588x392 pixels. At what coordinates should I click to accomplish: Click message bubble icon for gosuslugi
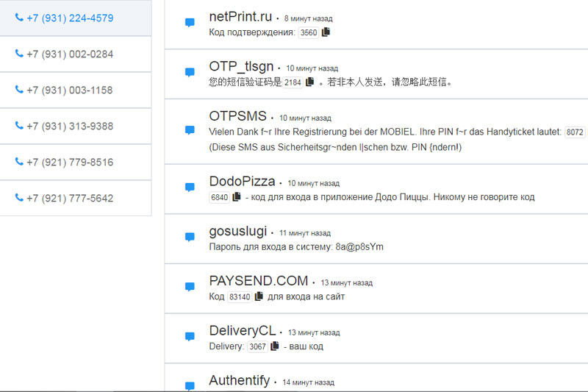pos(190,237)
